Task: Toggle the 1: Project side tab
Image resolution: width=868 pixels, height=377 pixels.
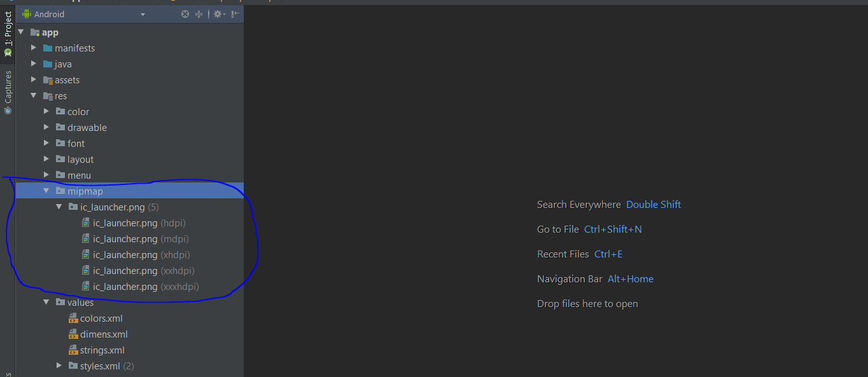Action: click(8, 33)
